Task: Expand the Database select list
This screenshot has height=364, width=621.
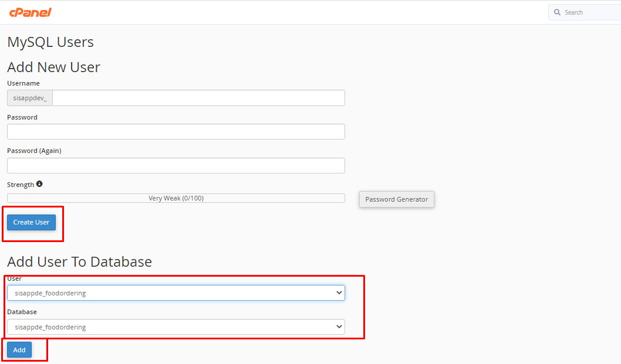Action: pos(176,327)
